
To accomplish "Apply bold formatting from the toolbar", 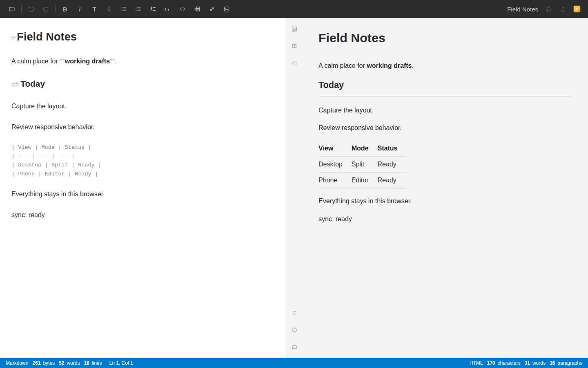I will tap(65, 9).
